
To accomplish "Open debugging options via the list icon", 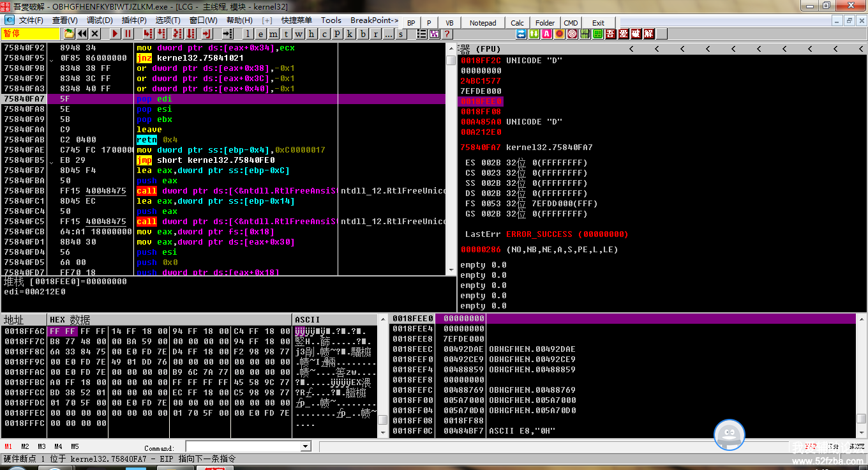I will click(x=421, y=34).
